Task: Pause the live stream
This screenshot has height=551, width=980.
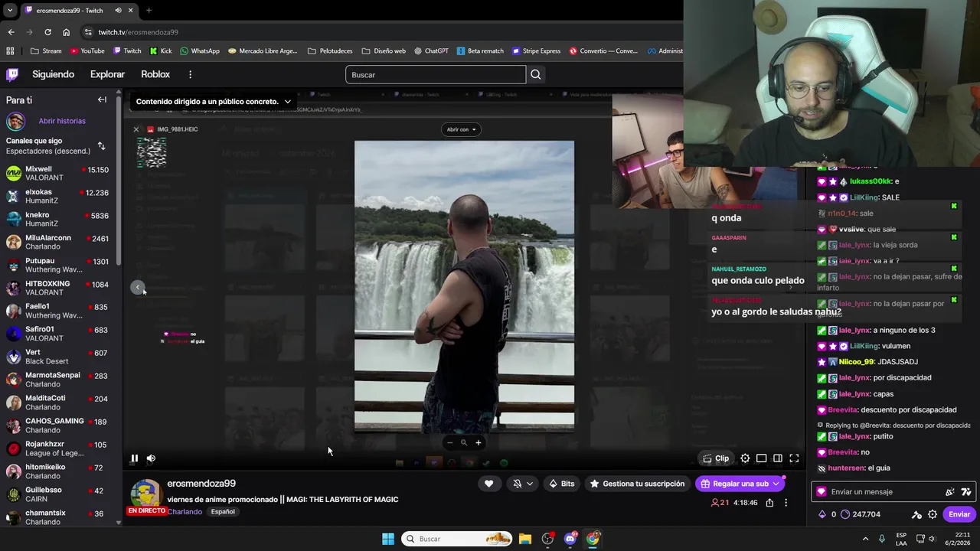Action: pyautogui.click(x=134, y=458)
